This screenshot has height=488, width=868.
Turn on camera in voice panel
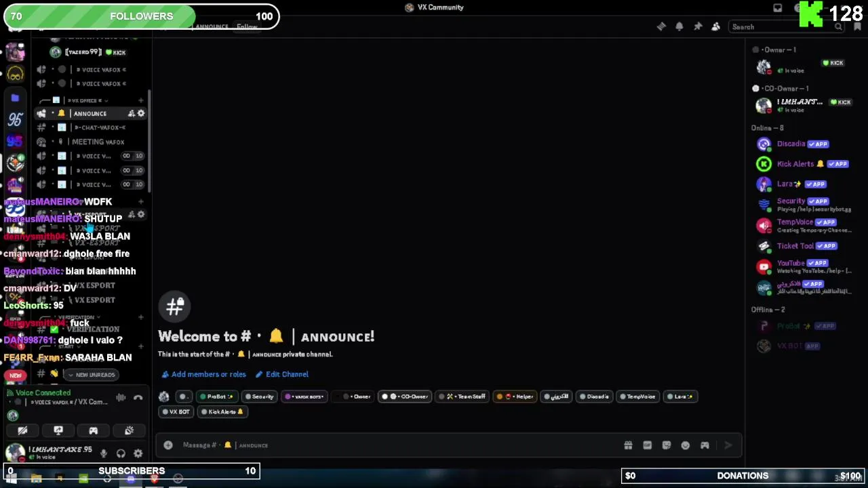pos(22,430)
